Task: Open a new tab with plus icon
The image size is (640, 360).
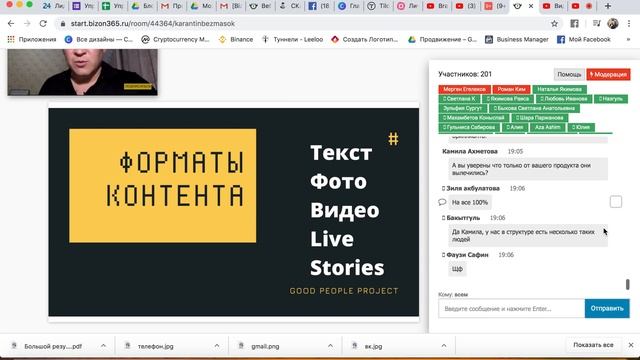Action: tap(608, 6)
